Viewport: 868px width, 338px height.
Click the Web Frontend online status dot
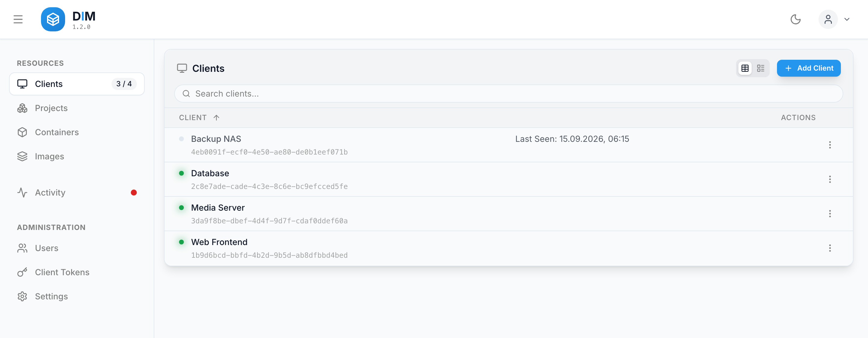181,242
